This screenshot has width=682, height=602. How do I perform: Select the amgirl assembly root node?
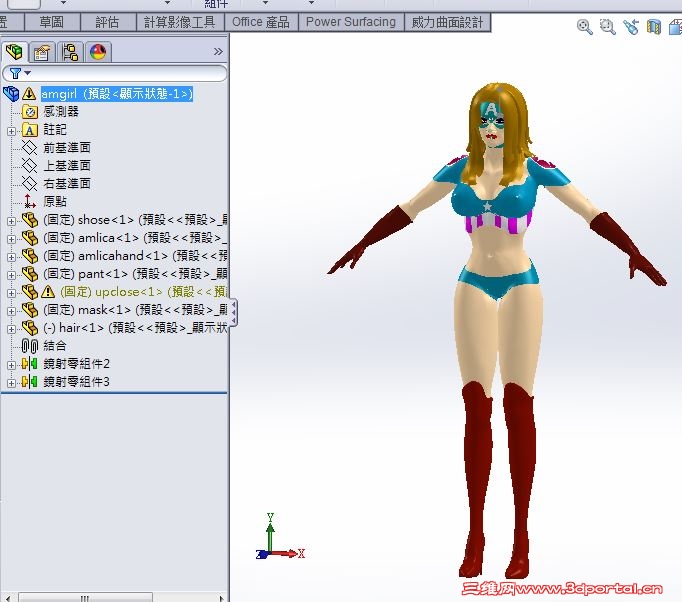tap(117, 94)
